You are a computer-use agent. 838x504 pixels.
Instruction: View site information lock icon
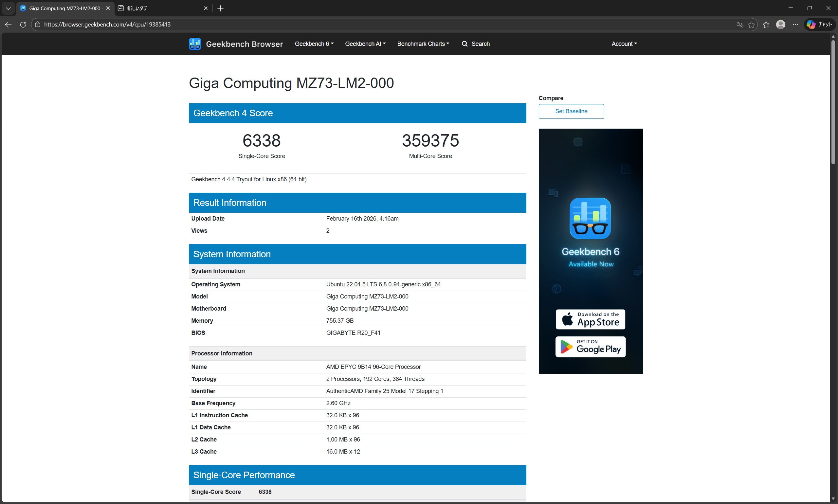(38, 25)
